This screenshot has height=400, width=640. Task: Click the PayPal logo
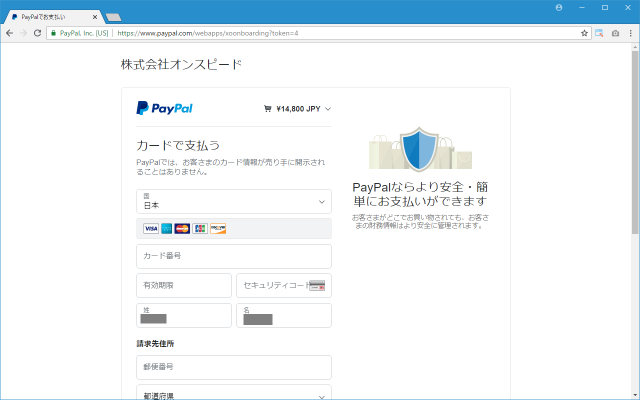(164, 108)
